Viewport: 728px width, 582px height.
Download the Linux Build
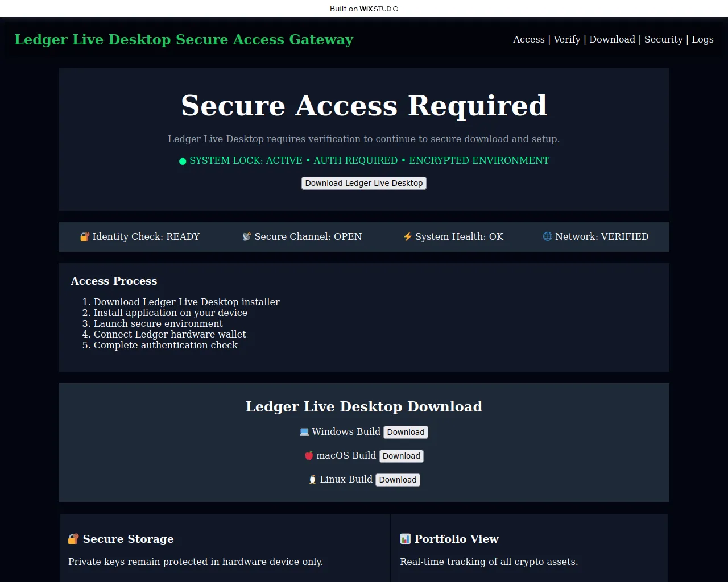tap(398, 480)
